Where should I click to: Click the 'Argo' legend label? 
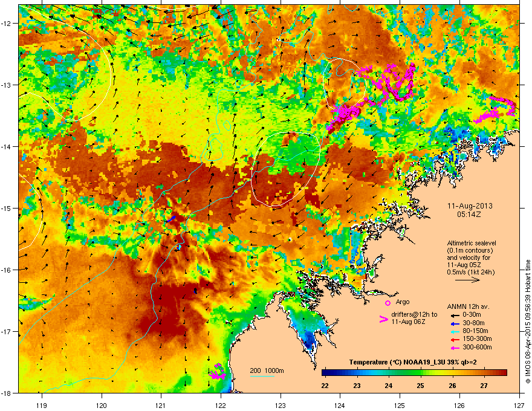point(403,302)
